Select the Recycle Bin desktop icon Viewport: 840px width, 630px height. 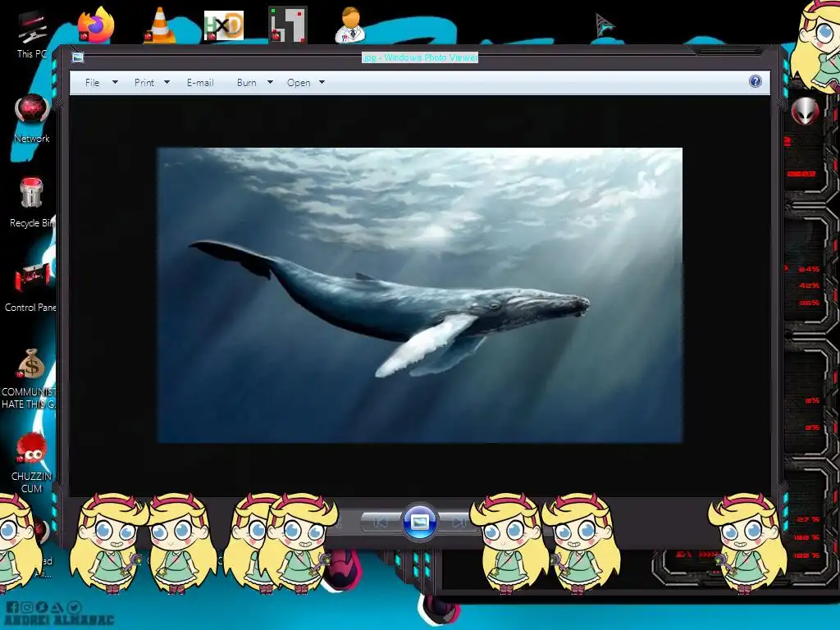[32, 203]
